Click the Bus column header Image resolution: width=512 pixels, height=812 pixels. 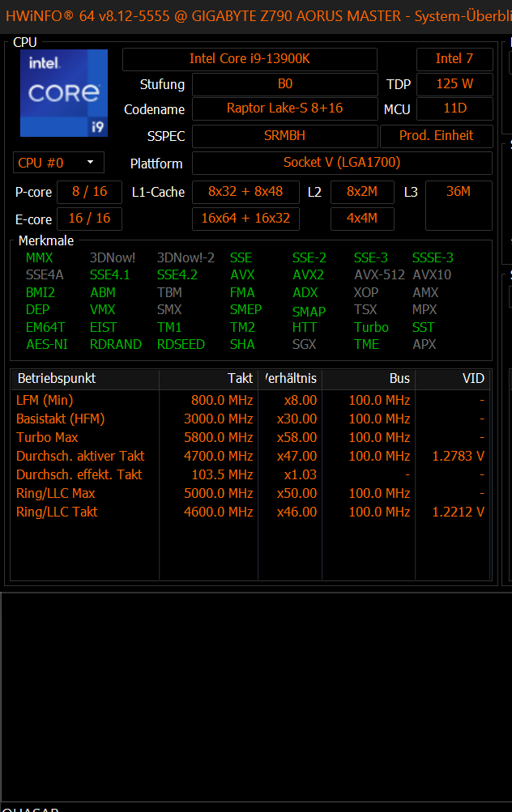tap(369, 379)
